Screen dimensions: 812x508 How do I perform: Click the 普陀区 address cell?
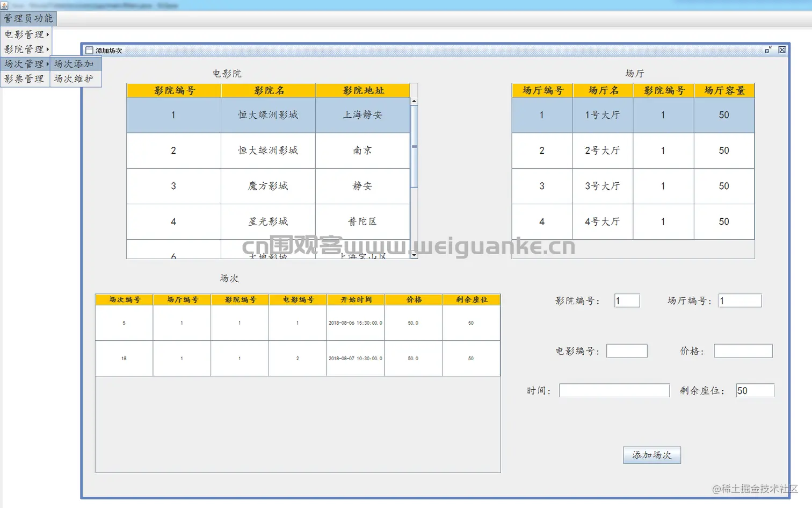click(363, 221)
